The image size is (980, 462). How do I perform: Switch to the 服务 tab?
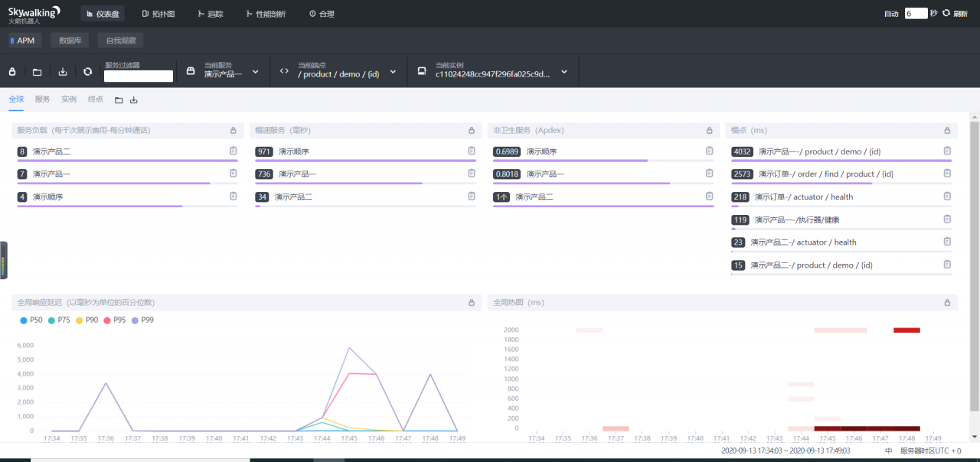coord(42,99)
